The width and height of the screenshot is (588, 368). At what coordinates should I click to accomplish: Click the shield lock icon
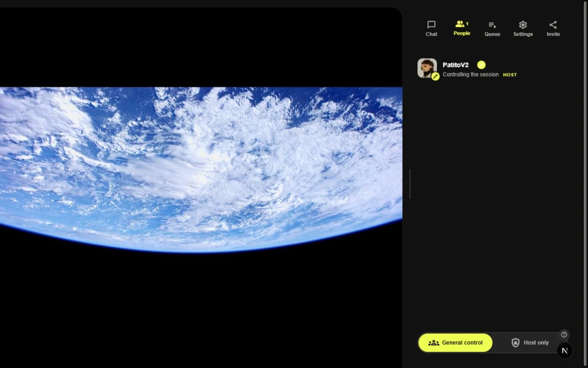pyautogui.click(x=515, y=342)
